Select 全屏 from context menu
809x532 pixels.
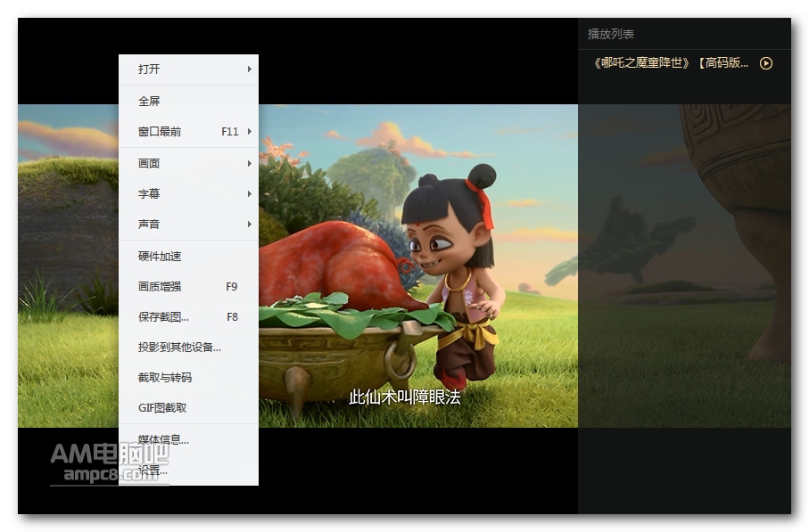click(x=188, y=101)
